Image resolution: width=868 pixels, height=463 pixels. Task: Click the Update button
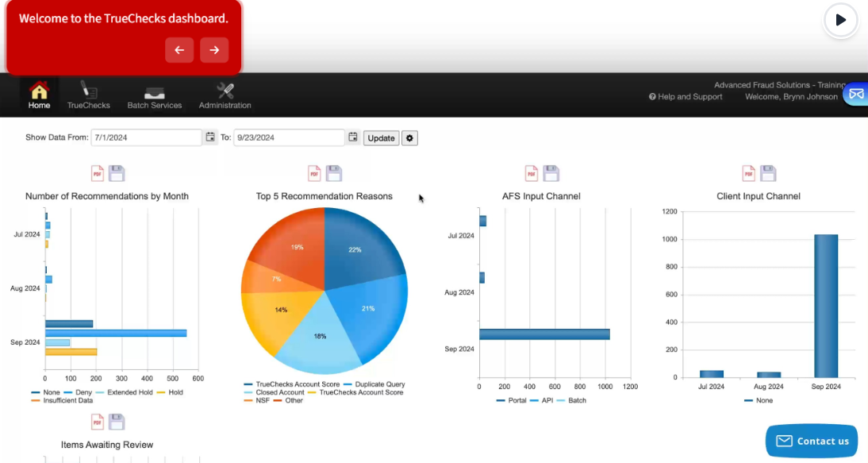click(381, 138)
